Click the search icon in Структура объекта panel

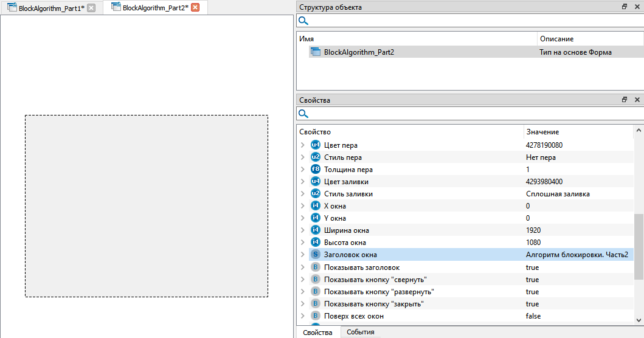[x=303, y=21]
